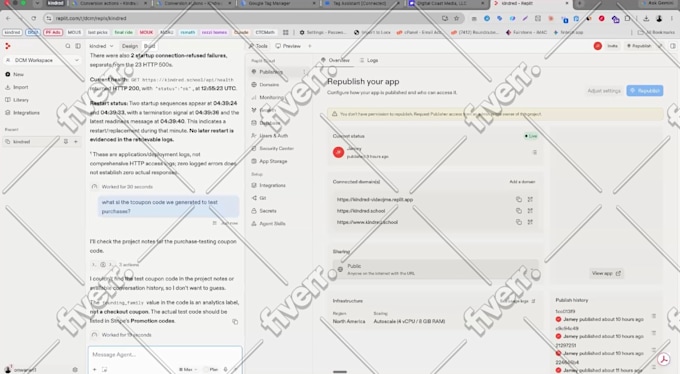Focus the Message Agent input field
Viewport: 680px width, 374px height.
[165, 355]
